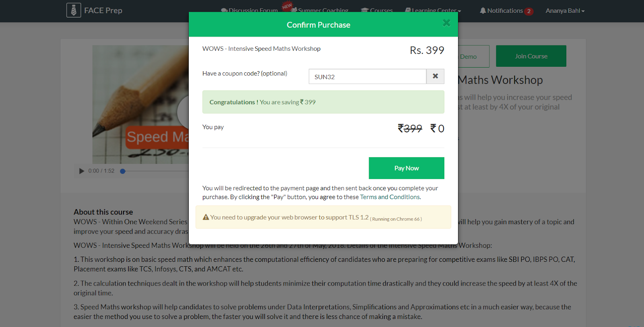Image resolution: width=644 pixels, height=327 pixels.
Task: Click the video seek slider handle
Action: click(123, 171)
